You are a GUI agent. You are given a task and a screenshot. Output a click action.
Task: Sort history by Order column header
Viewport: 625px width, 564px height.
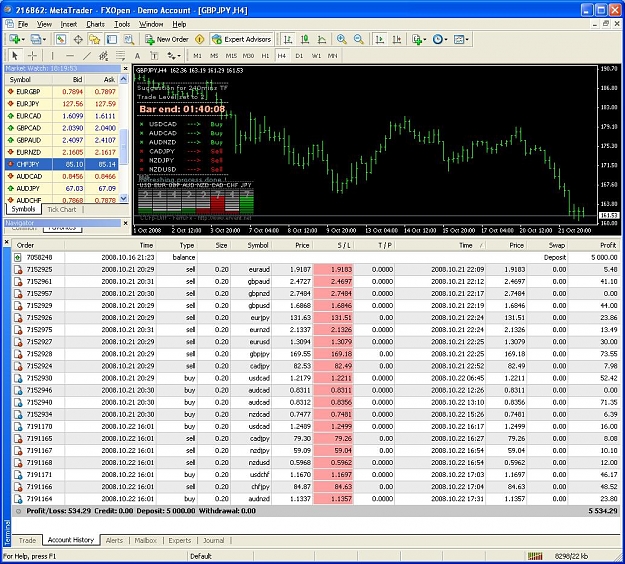pos(38,245)
